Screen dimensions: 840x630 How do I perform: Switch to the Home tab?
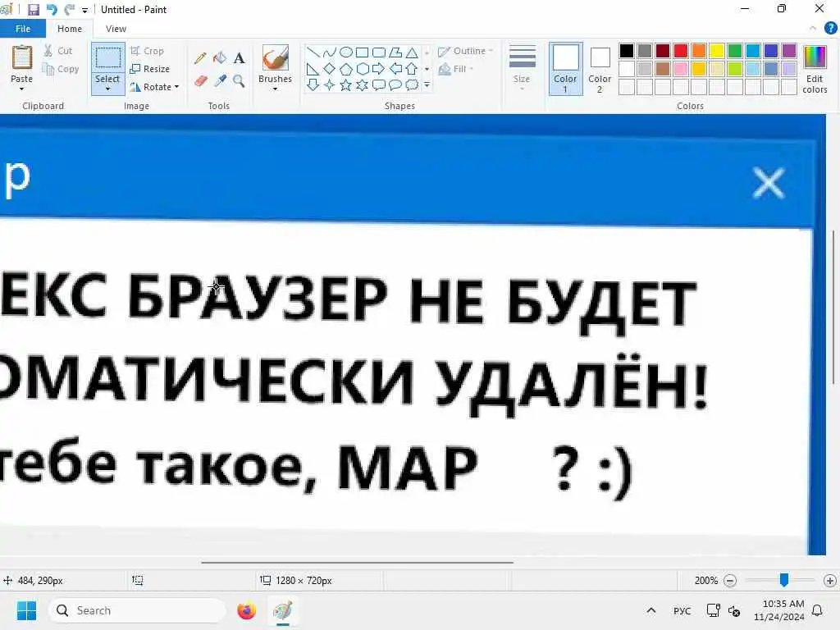click(x=70, y=29)
